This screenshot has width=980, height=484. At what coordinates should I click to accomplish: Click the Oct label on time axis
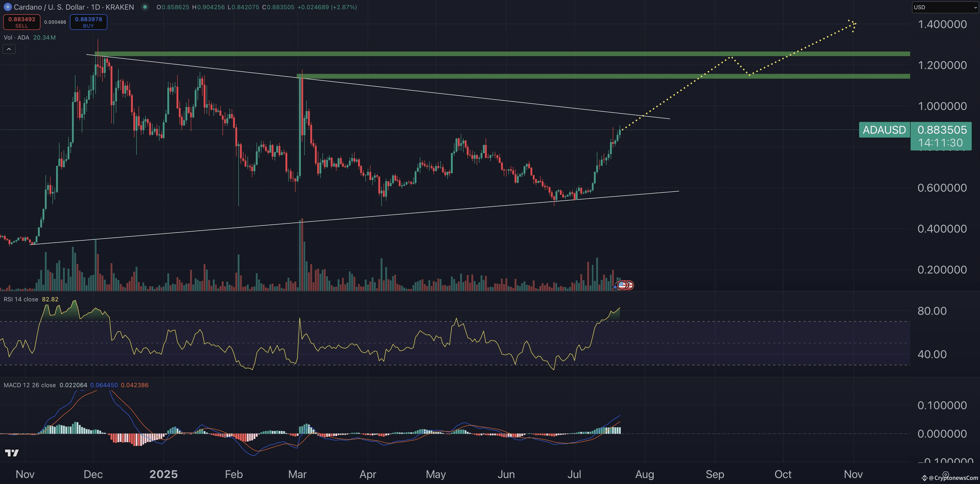pos(783,475)
